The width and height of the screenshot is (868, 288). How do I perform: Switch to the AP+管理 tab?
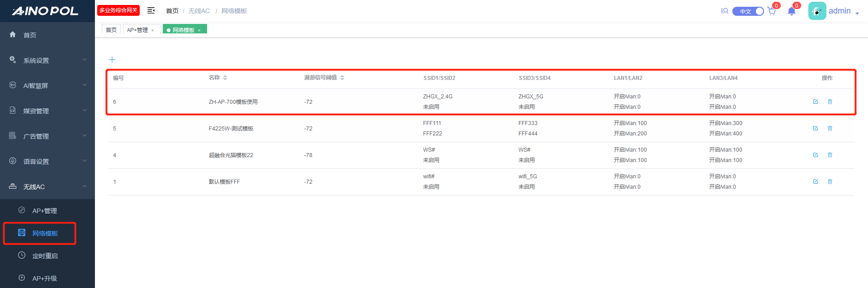tap(137, 30)
